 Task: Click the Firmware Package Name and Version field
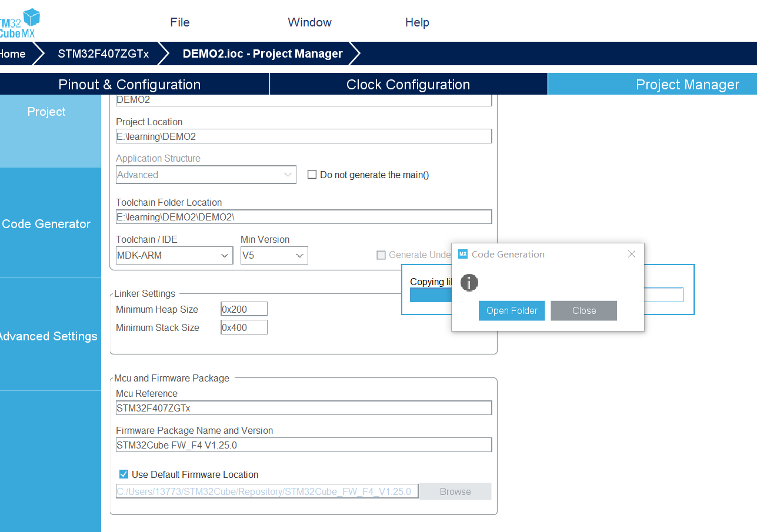pyautogui.click(x=304, y=445)
